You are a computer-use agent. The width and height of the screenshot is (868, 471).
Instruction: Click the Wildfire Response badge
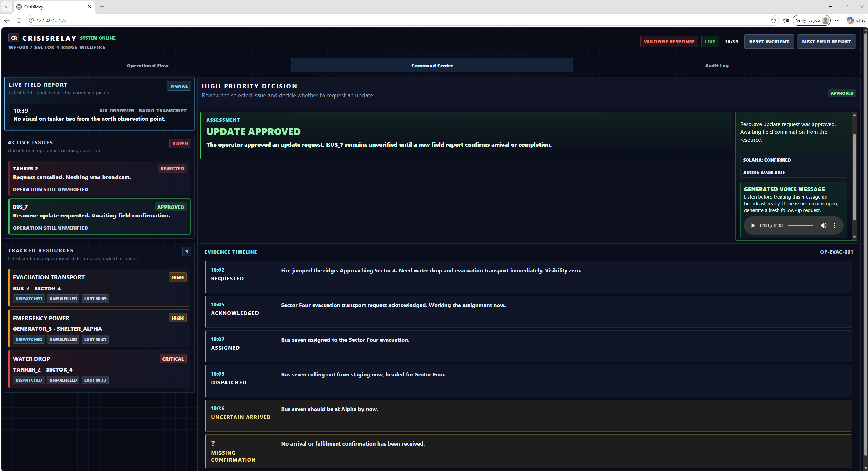pyautogui.click(x=669, y=41)
